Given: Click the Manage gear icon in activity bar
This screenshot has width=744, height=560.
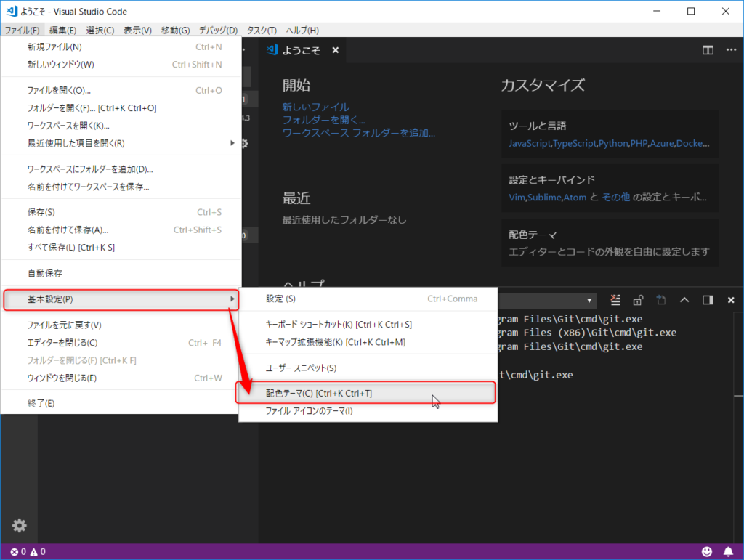Looking at the screenshot, I should click(19, 525).
